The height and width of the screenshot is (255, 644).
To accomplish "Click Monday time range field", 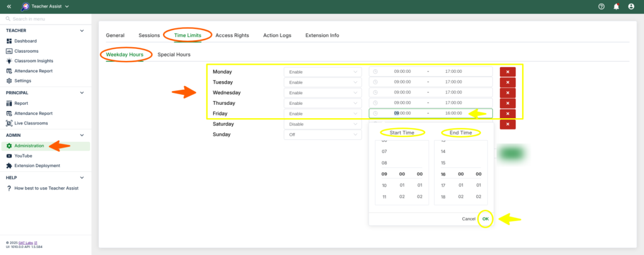I will click(x=430, y=72).
